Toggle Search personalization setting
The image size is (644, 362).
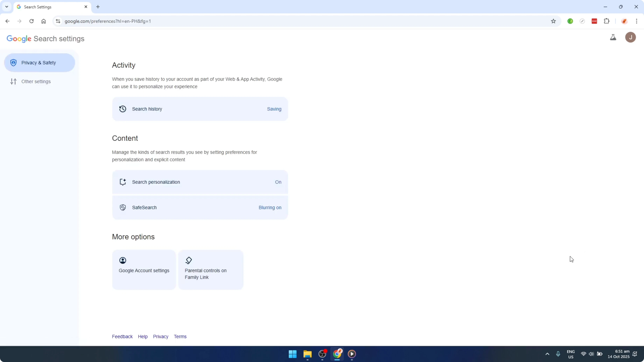200,182
